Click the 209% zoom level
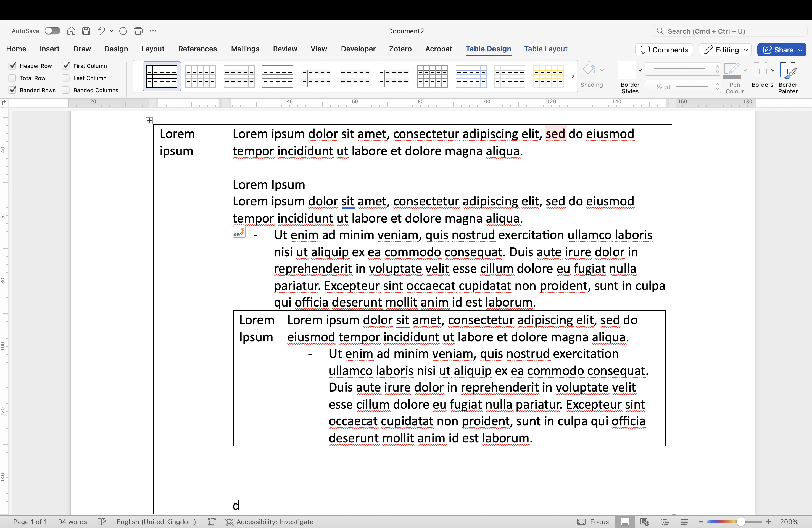 (x=789, y=522)
